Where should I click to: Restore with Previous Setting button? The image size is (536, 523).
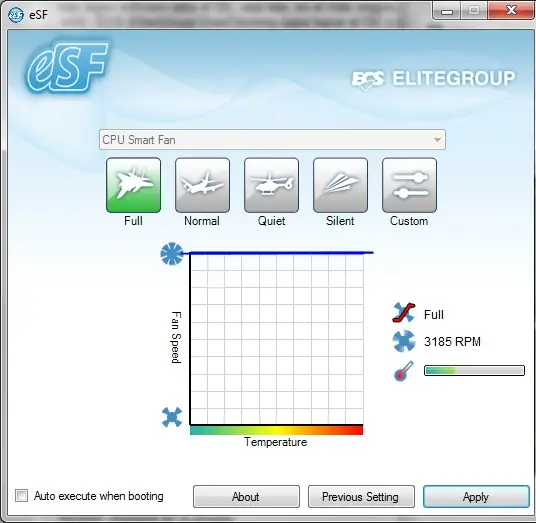click(361, 496)
